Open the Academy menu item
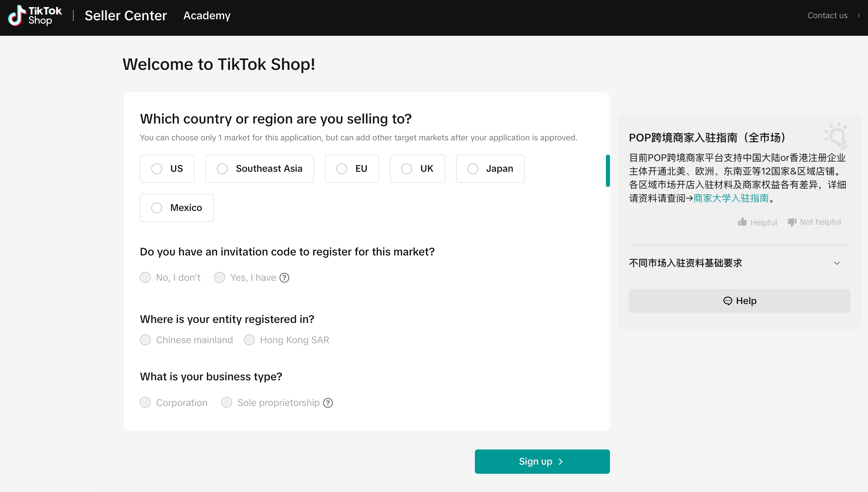The image size is (868, 492). pos(207,16)
